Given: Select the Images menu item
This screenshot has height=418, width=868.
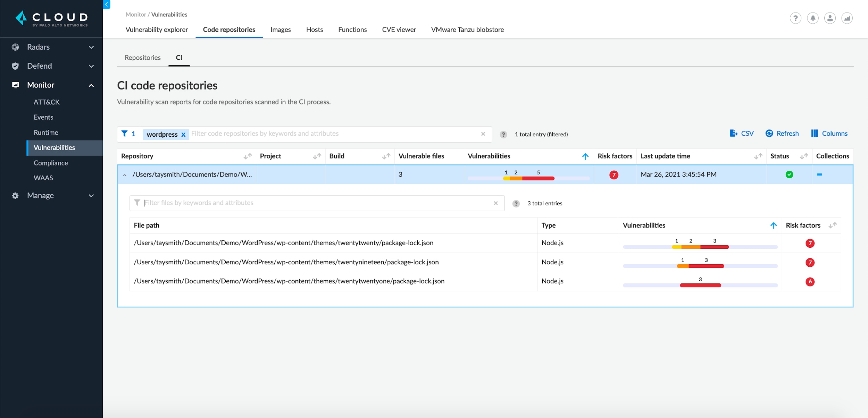Looking at the screenshot, I should pyautogui.click(x=280, y=29).
